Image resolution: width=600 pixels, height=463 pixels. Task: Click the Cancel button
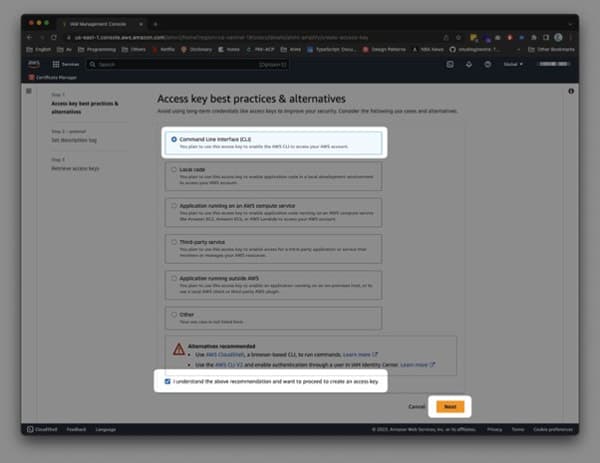[416, 406]
